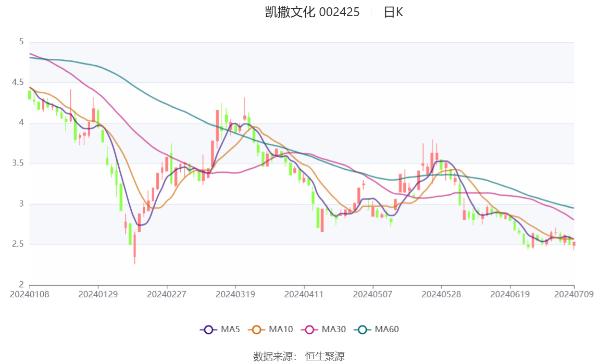
Task: Toggle the MA10 legend series
Action: point(270,329)
